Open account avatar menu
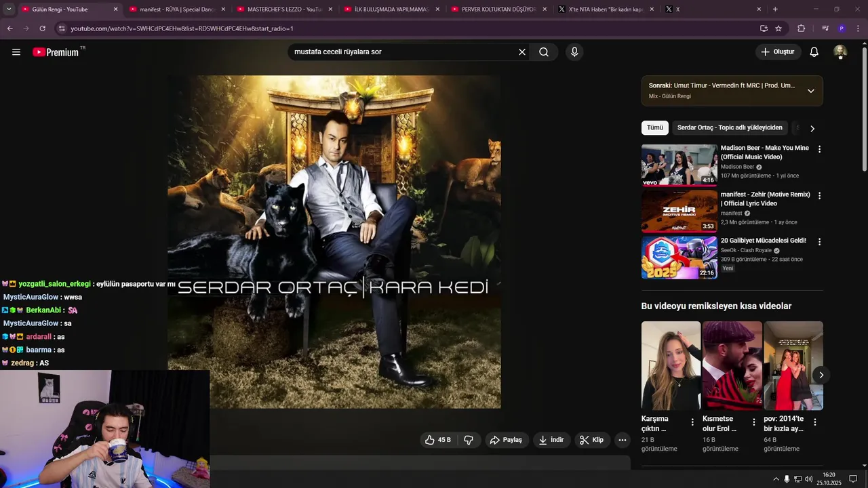The image size is (868, 488). tap(840, 52)
